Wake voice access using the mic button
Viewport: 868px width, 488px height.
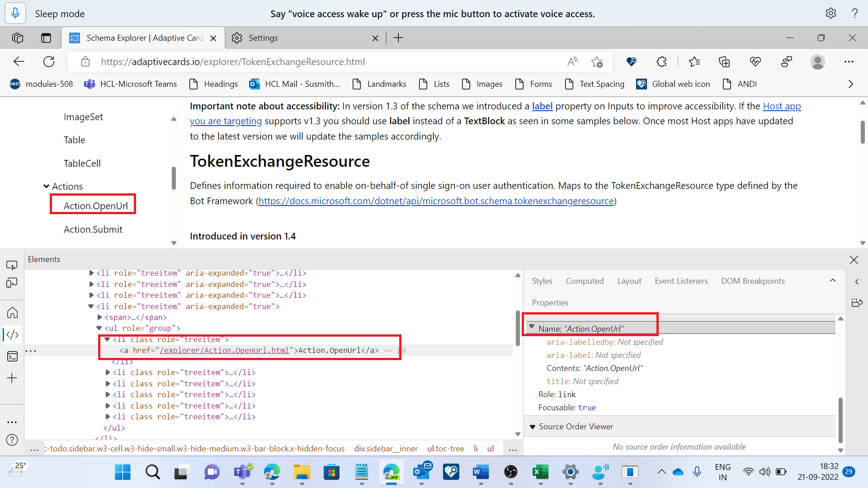pyautogui.click(x=15, y=13)
